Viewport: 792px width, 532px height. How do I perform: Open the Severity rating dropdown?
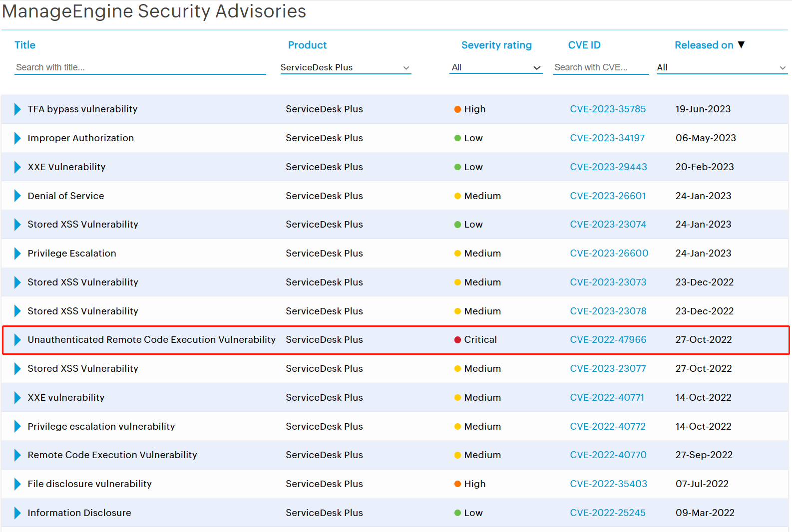(496, 67)
